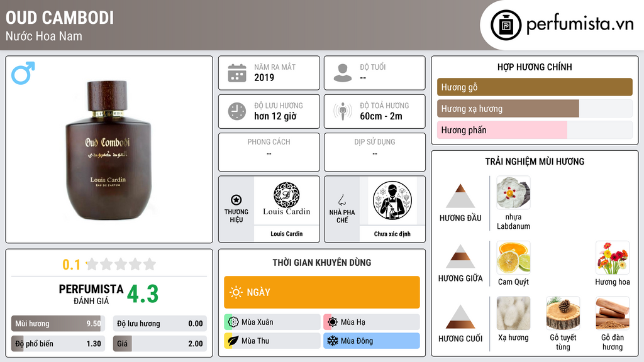Click the 60cm - 2m sillage value

pos(381,116)
